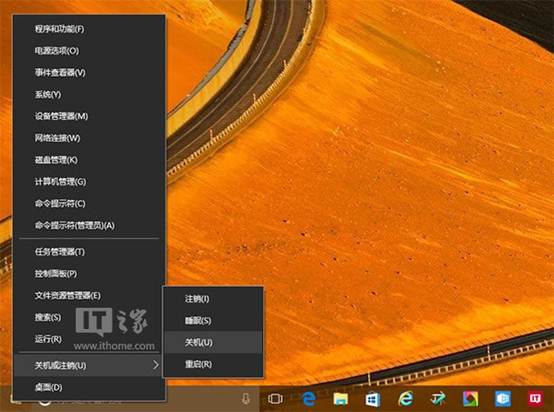Click 系统(Y) in the context menu
Image resolution: width=554 pixels, height=412 pixels.
click(x=89, y=95)
